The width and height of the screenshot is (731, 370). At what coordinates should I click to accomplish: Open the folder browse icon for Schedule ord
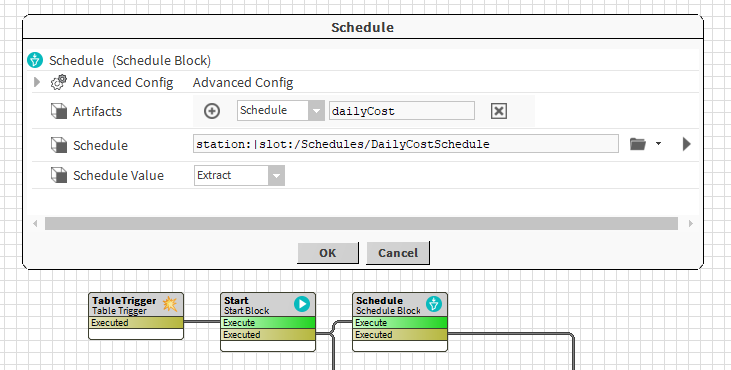click(x=638, y=144)
